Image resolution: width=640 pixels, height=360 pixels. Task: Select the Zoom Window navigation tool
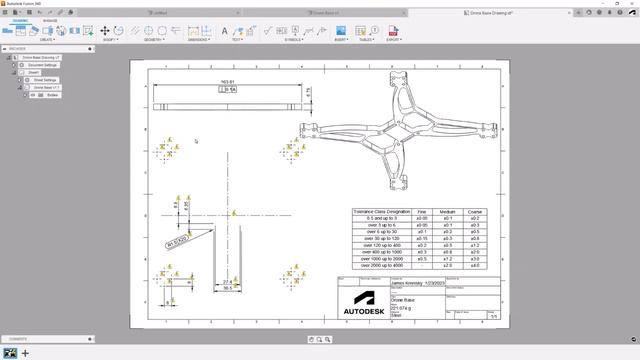[319, 340]
